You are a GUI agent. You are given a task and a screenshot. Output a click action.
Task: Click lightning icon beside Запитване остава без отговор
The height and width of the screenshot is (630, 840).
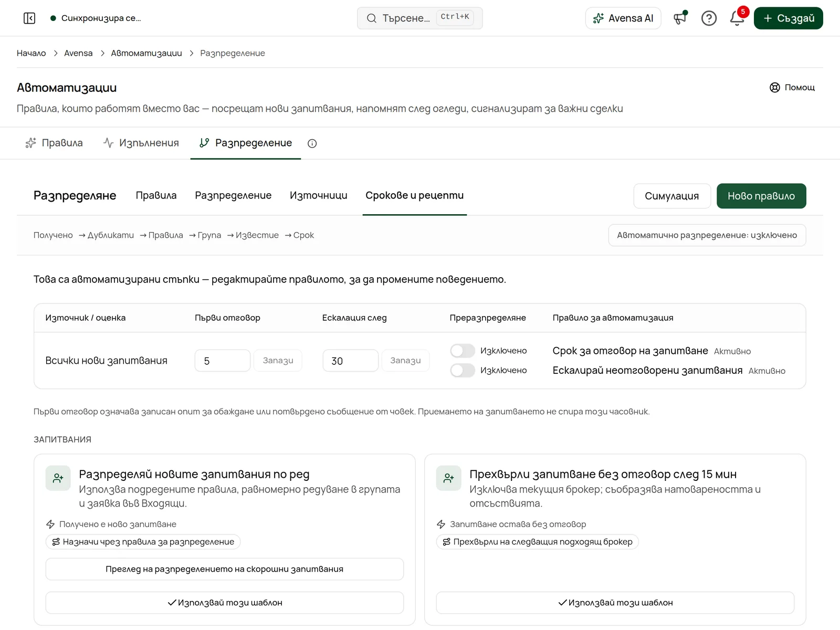441,524
